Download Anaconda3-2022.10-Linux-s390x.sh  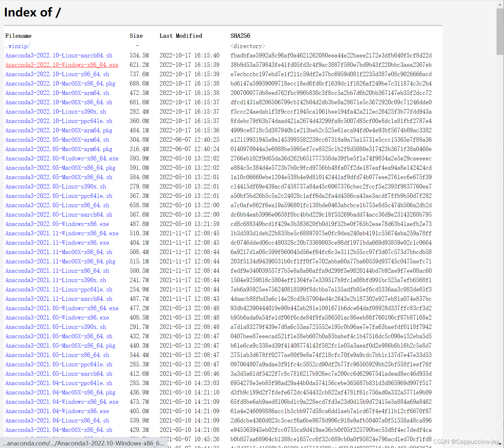pos(55,112)
